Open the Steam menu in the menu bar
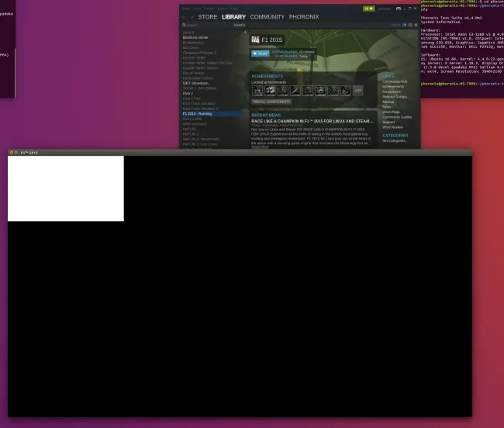The height and width of the screenshot is (428, 504). tap(186, 9)
